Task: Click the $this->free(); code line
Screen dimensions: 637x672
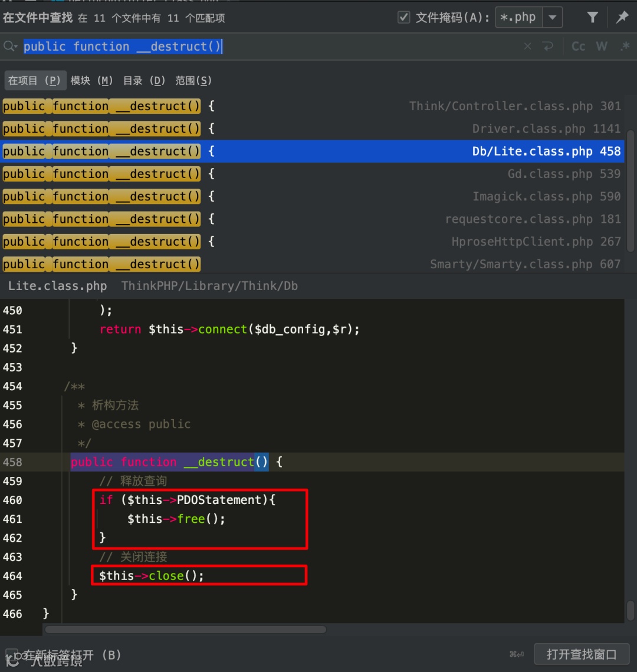Action: point(176,519)
